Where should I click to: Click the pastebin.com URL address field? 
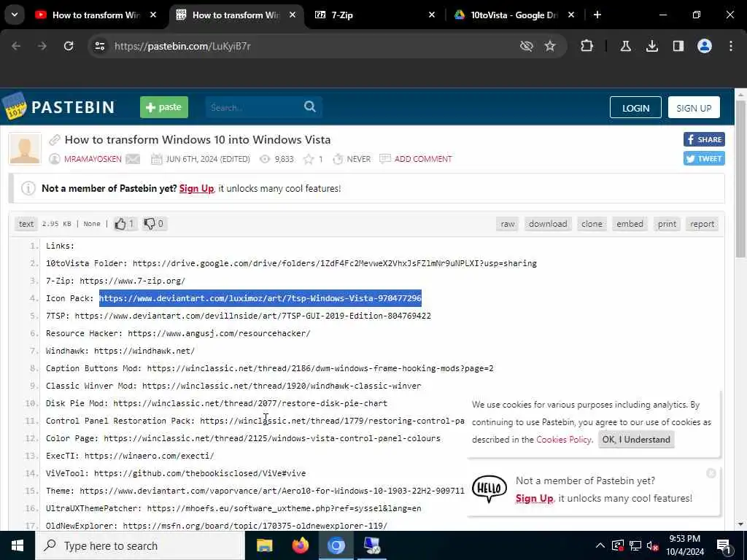pos(305,46)
